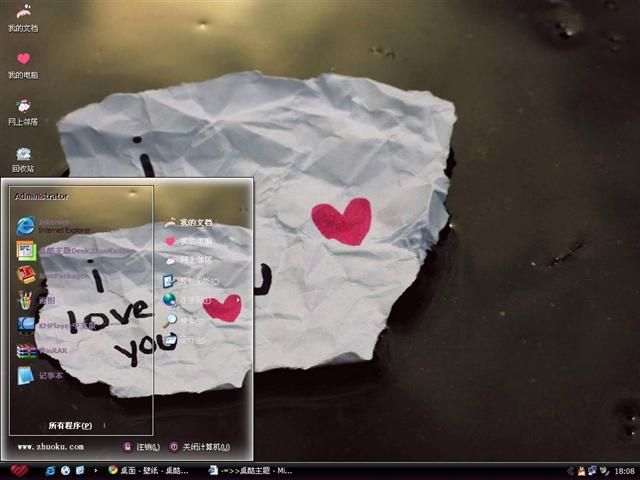Select 网上邻居 in Start menu right pane

[x=195, y=260]
